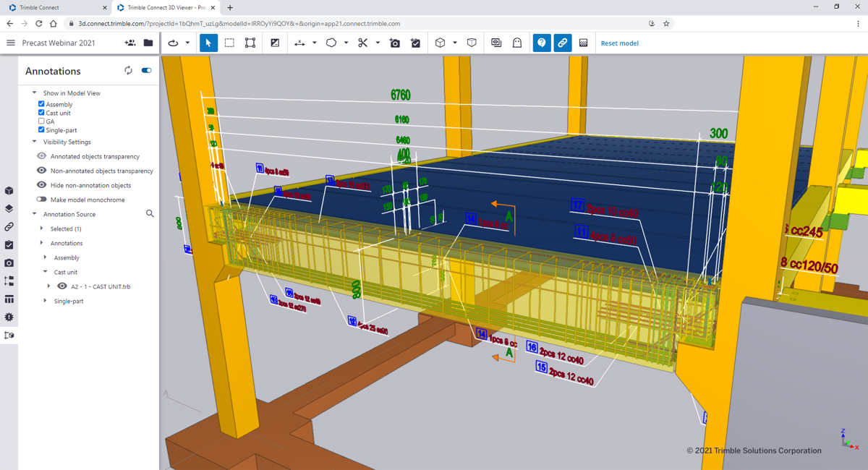Open the section cut scissors tool
The image size is (868, 470).
point(363,43)
